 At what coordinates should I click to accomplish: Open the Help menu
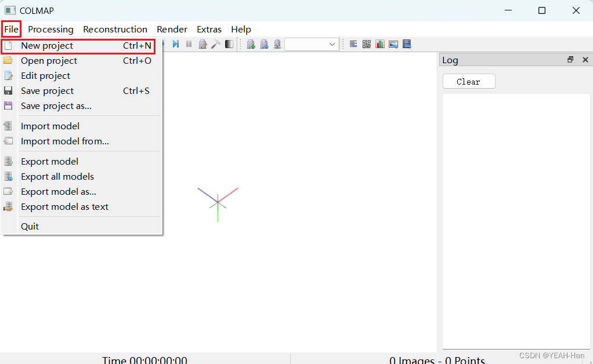click(x=241, y=29)
